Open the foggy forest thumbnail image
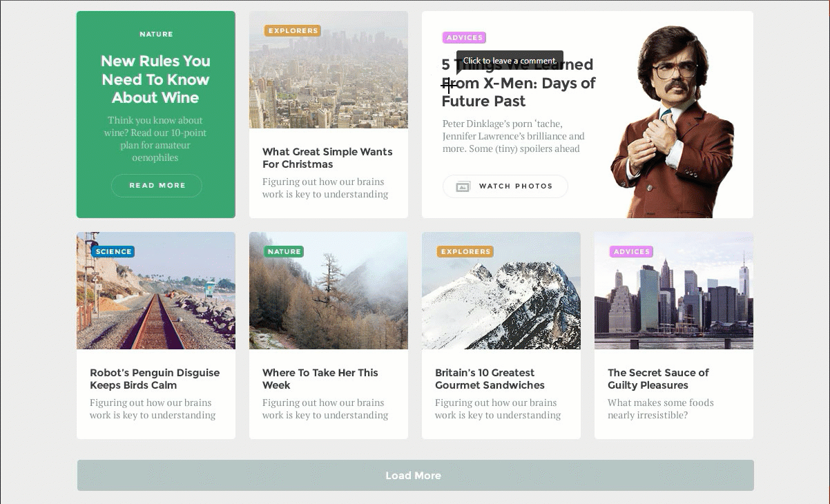This screenshot has width=830, height=504. tap(328, 304)
